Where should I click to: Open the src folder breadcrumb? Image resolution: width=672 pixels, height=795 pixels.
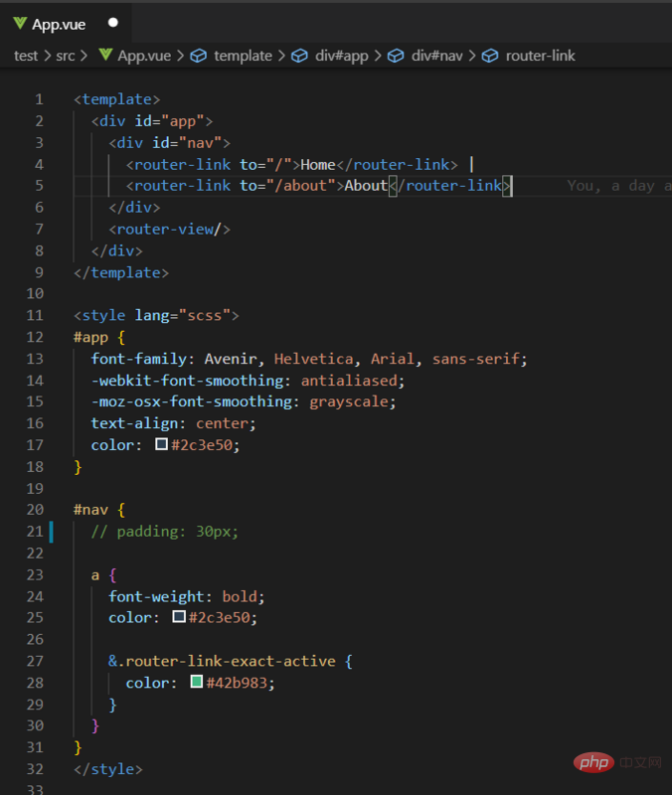(65, 56)
